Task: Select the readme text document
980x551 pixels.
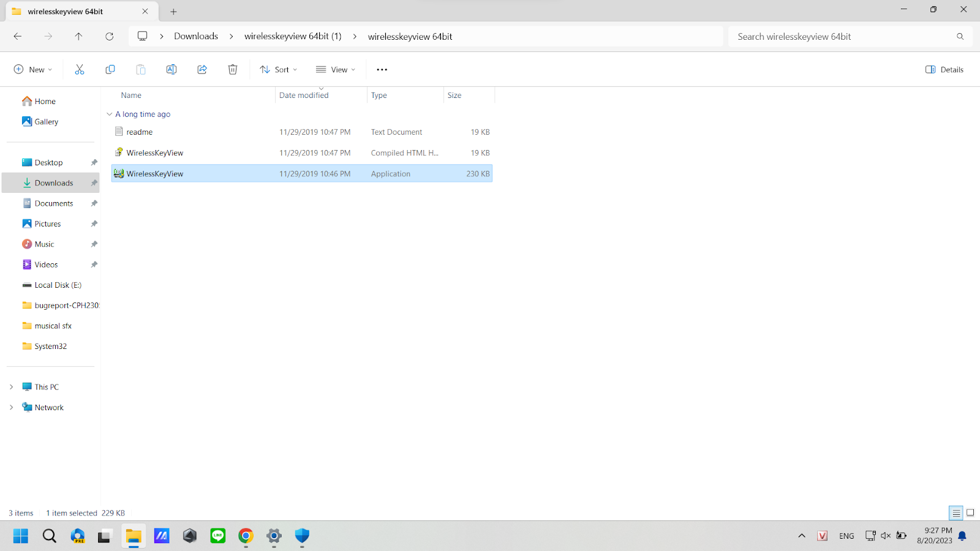Action: (301, 132)
